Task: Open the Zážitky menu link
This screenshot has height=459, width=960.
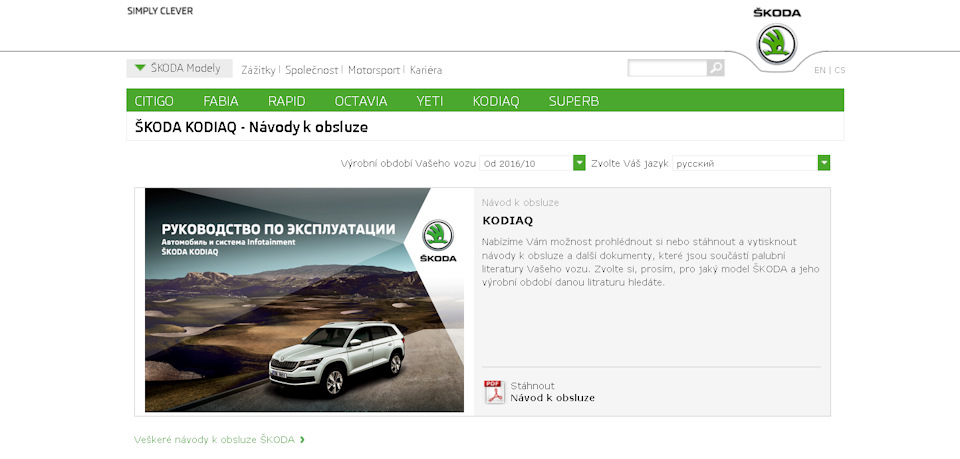Action: (258, 70)
